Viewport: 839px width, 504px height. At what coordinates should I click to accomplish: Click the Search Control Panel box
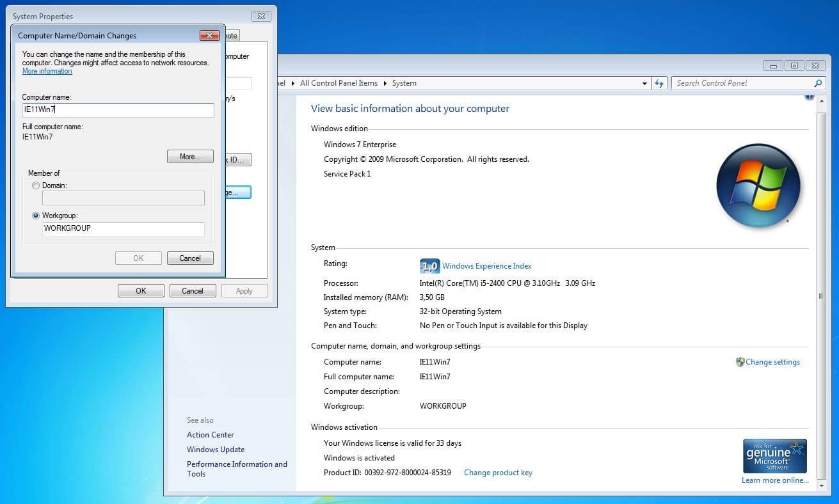(x=736, y=83)
